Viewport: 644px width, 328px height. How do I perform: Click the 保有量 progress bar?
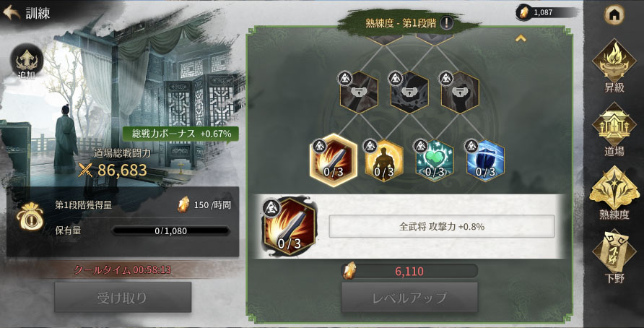[170, 231]
